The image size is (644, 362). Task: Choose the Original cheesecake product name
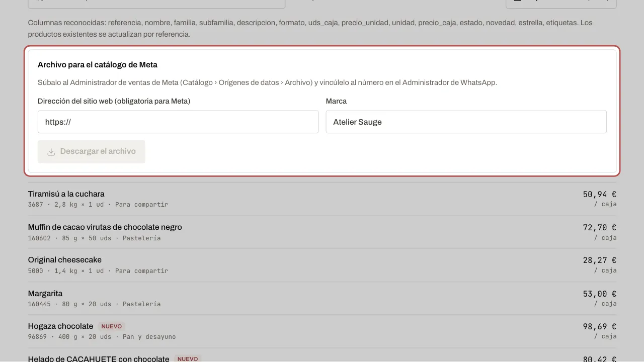coord(65,260)
